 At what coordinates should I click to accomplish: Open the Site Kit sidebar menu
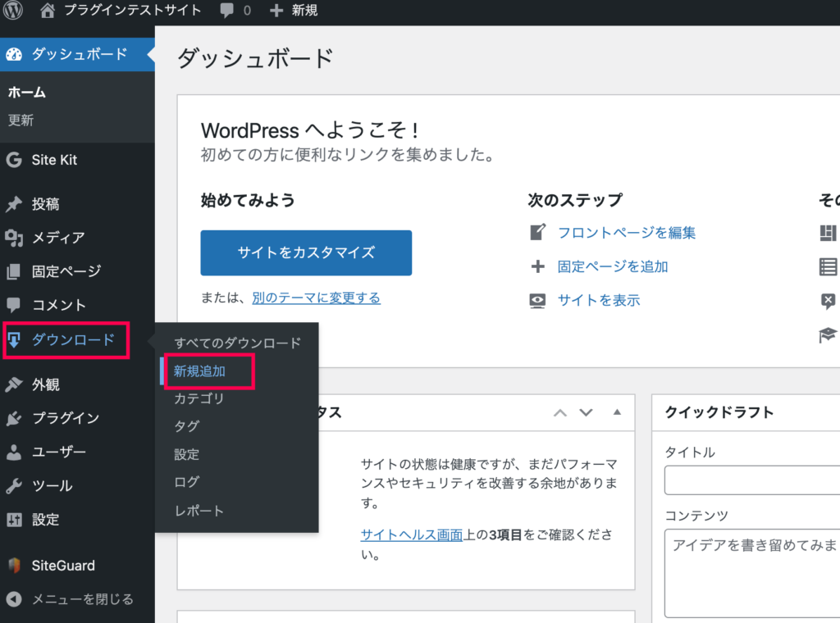[x=54, y=160]
